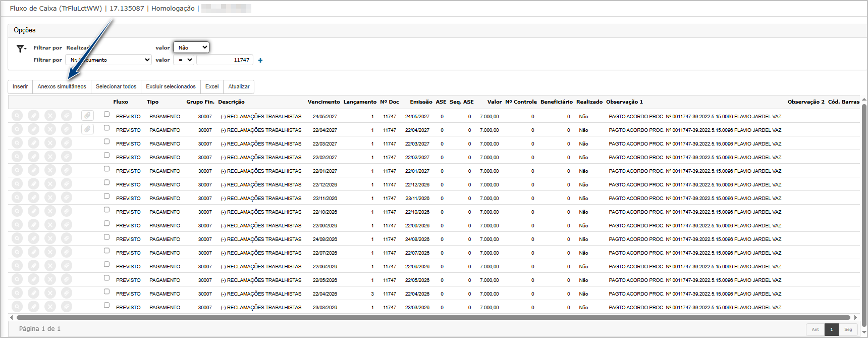Check the box for the 24/05/2027 row
This screenshot has width=868, height=338.
(x=106, y=114)
